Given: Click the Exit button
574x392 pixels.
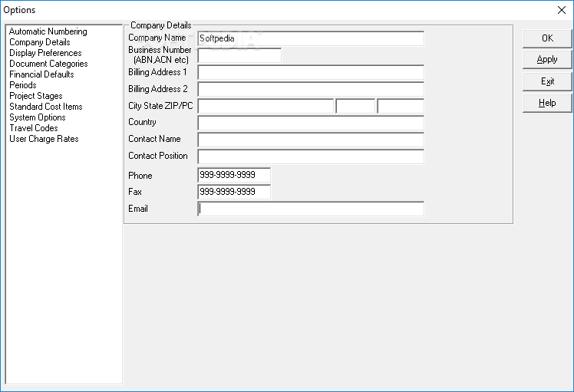Looking at the screenshot, I should (547, 81).
